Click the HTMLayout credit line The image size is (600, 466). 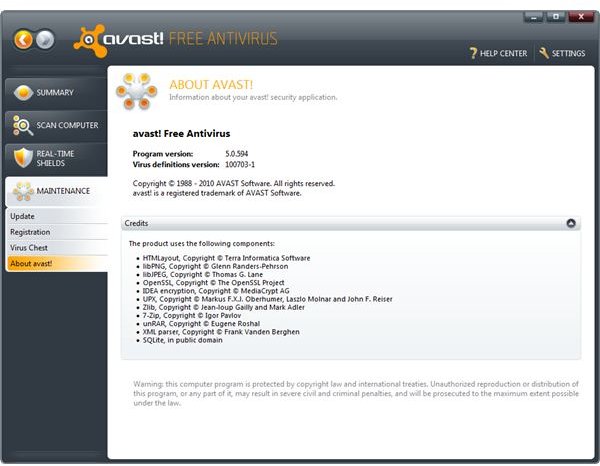pyautogui.click(x=226, y=258)
